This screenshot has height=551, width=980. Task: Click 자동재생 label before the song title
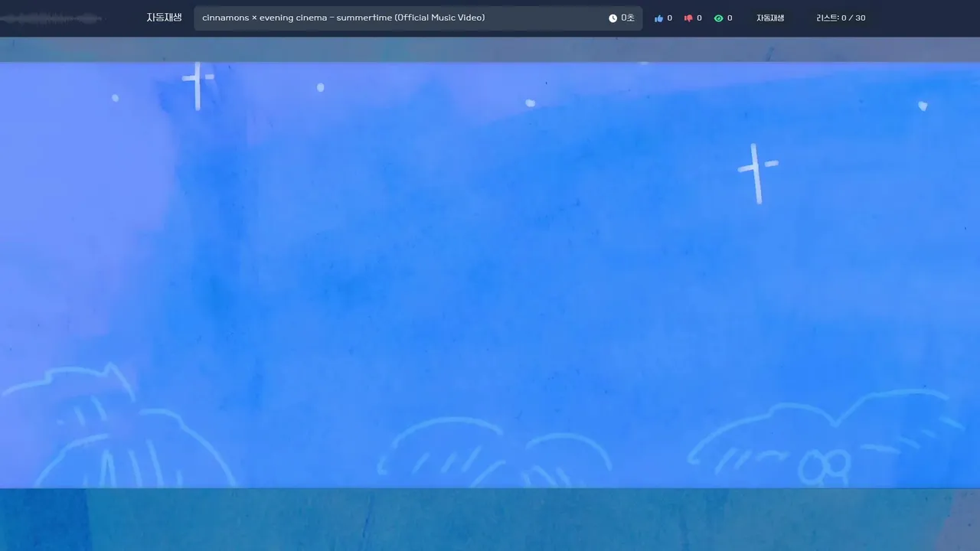(x=165, y=18)
